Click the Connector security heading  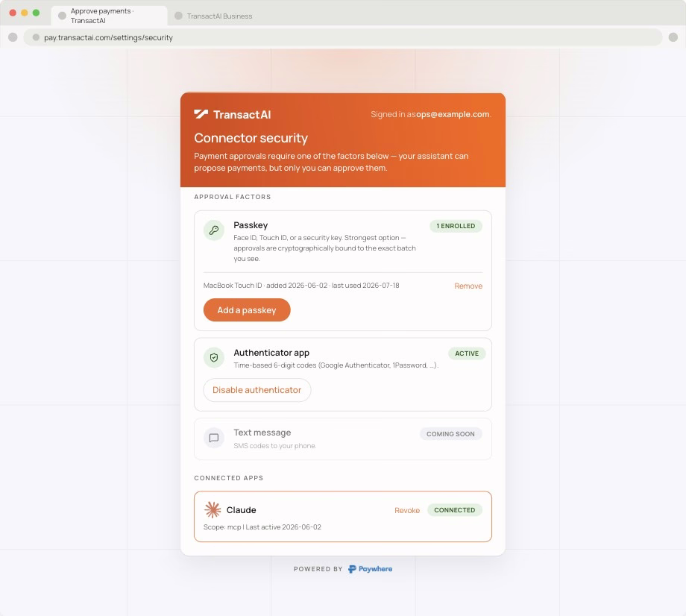click(251, 138)
